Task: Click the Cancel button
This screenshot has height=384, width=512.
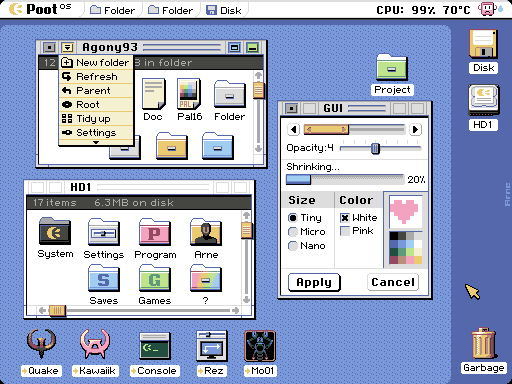Action: coord(393,282)
